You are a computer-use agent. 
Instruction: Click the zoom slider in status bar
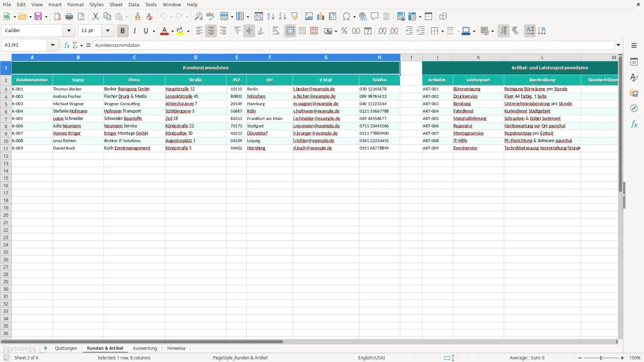[601, 358]
